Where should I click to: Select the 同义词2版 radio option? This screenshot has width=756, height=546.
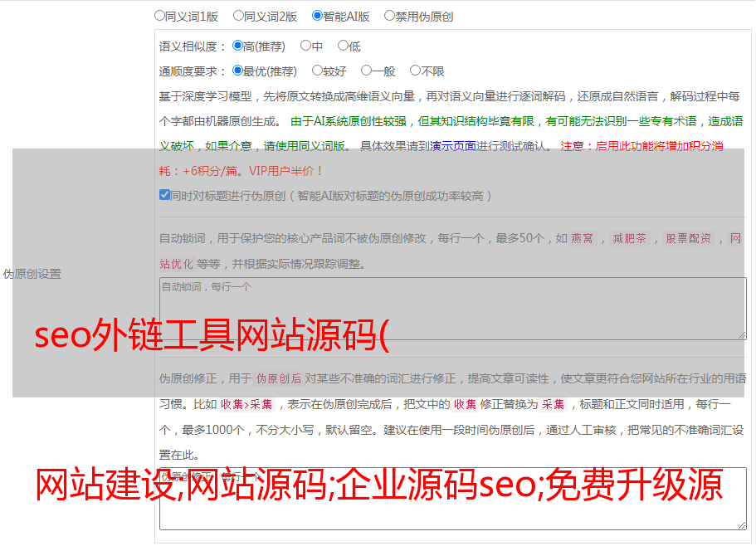point(238,16)
